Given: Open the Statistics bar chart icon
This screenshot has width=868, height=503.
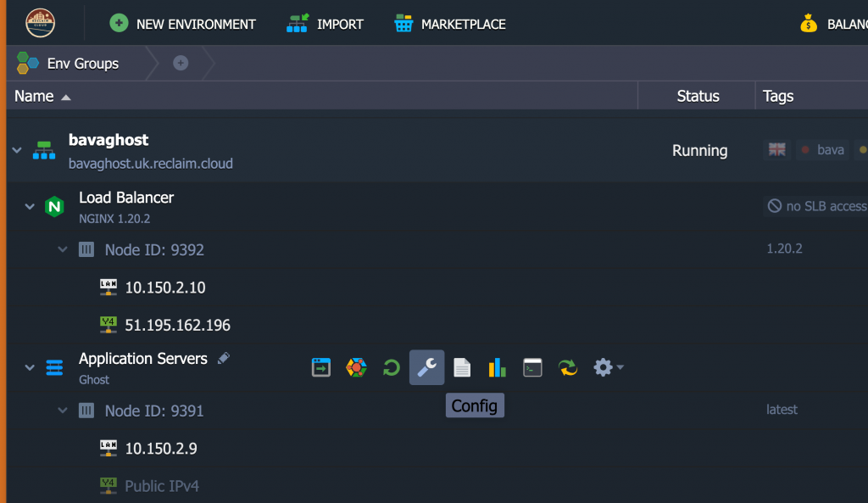Looking at the screenshot, I should pos(497,367).
